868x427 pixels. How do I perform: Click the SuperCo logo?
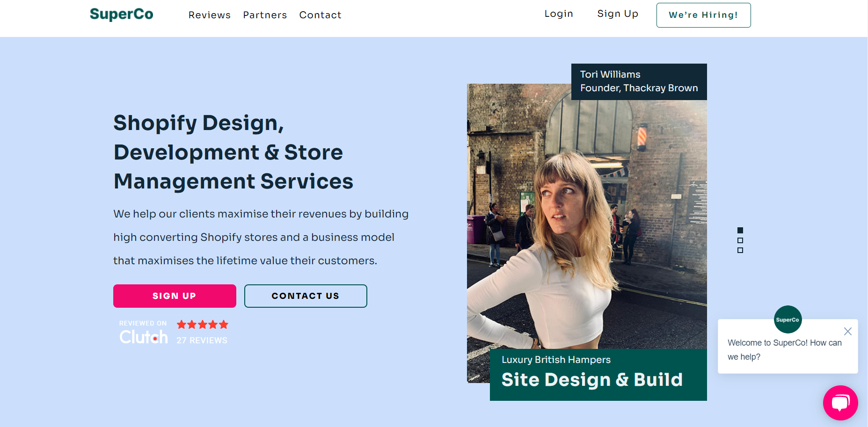(x=122, y=14)
